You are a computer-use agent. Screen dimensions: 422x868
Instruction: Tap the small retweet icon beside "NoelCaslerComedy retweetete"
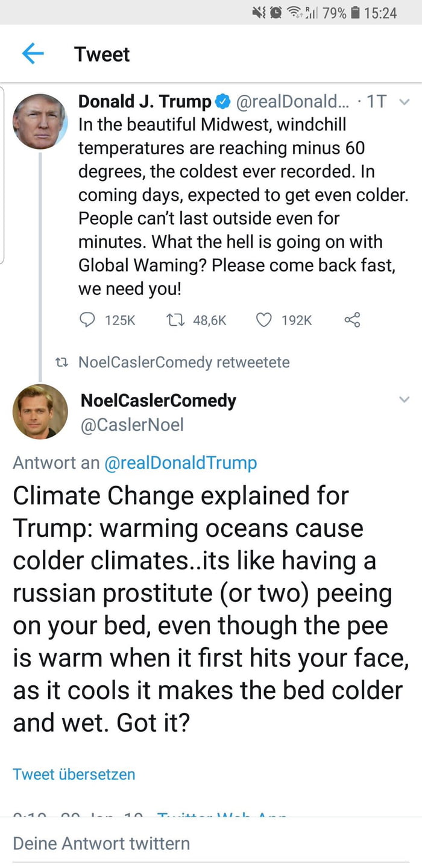(x=61, y=363)
